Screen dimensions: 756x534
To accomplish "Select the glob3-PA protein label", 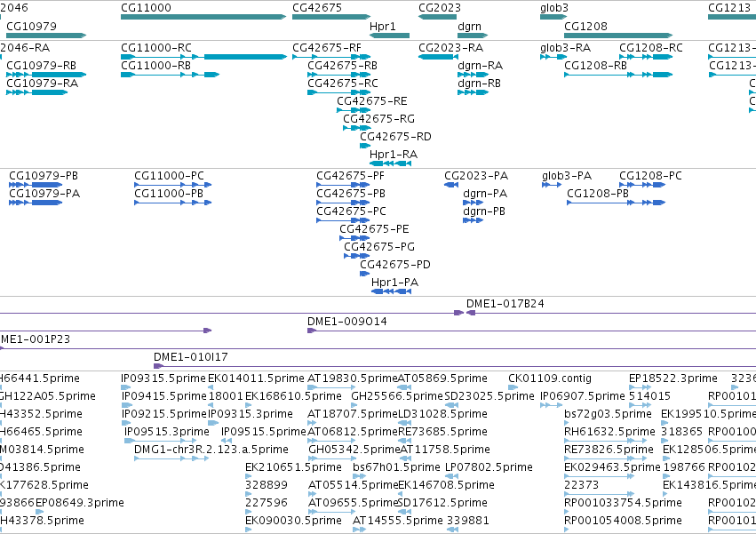I will (567, 176).
